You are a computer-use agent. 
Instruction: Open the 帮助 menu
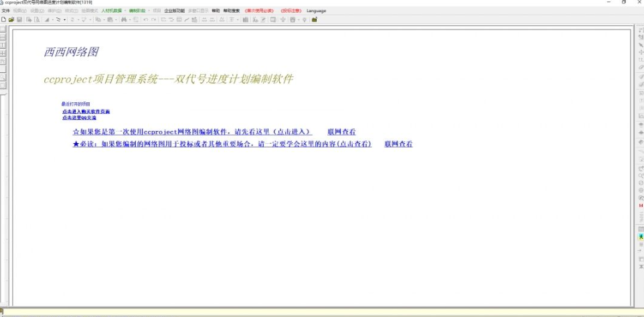coord(216,11)
